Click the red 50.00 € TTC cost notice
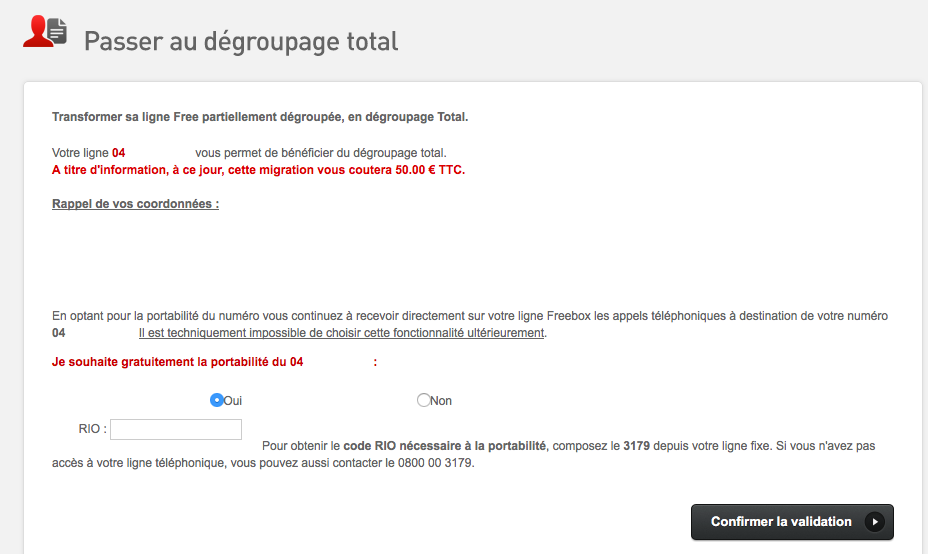Image resolution: width=928 pixels, height=554 pixels. (259, 170)
